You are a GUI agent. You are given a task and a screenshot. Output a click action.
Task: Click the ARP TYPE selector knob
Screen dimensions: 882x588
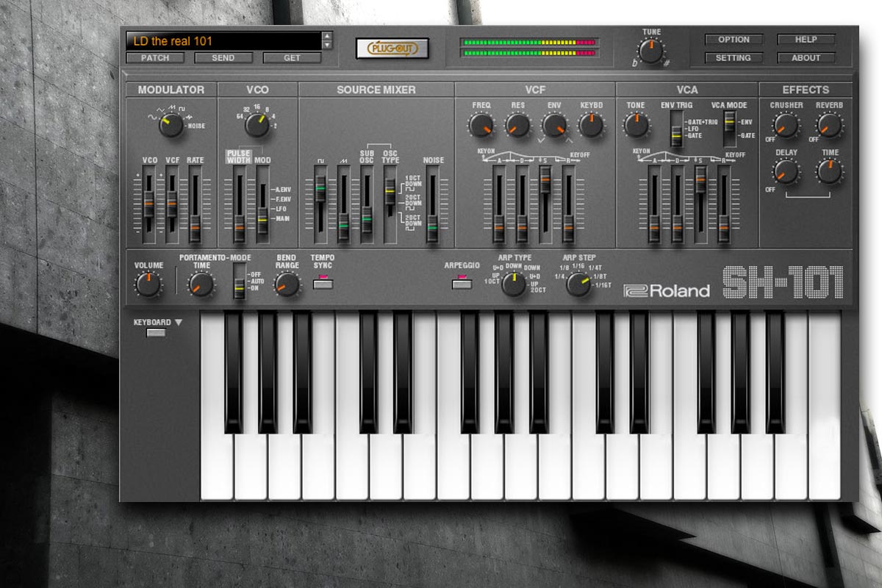point(514,284)
